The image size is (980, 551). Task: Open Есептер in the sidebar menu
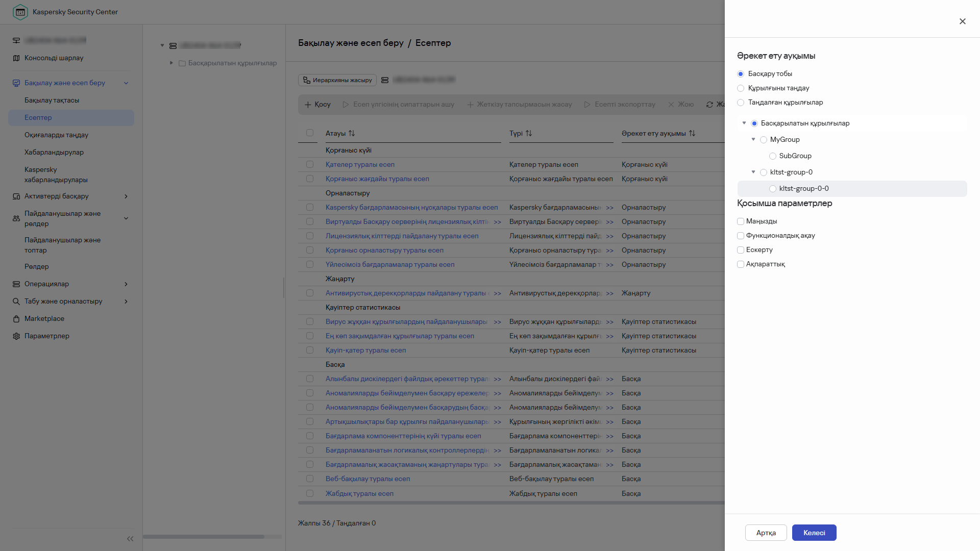click(38, 118)
